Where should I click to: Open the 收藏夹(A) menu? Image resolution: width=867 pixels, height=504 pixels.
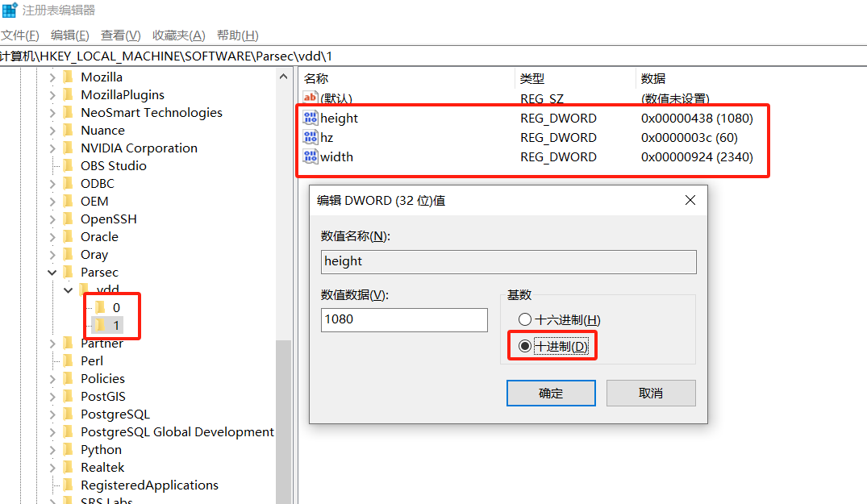178,35
